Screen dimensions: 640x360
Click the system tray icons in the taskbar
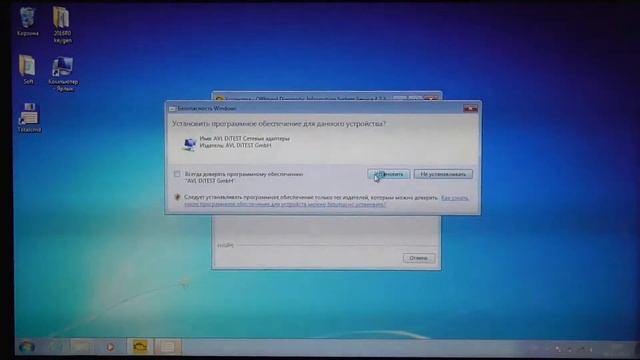pos(574,349)
